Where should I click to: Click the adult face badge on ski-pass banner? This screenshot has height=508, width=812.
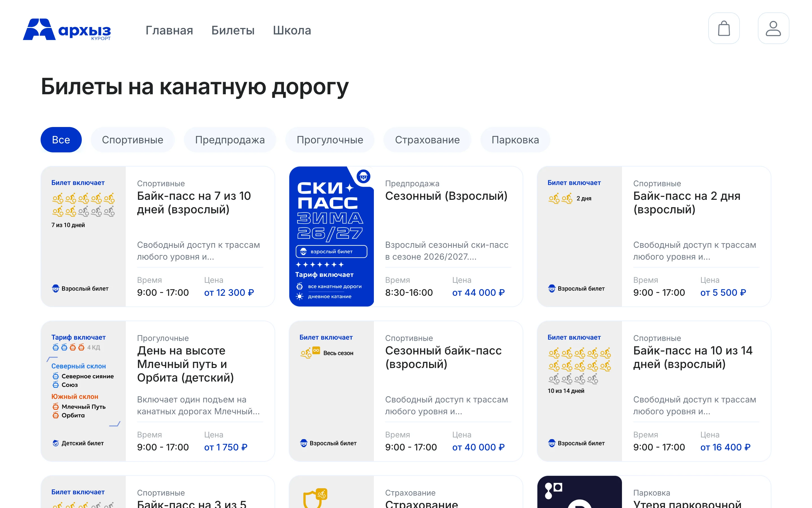pyautogui.click(x=363, y=176)
